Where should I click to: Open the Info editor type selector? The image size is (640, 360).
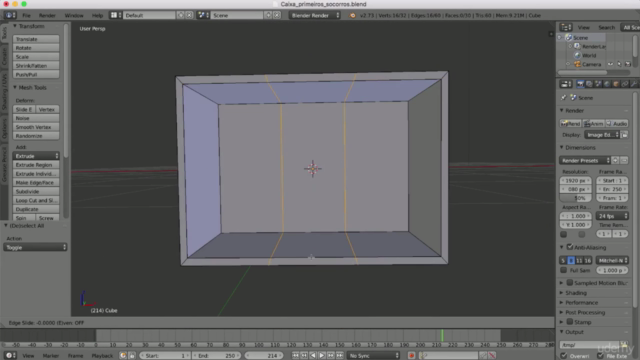click(x=10, y=15)
